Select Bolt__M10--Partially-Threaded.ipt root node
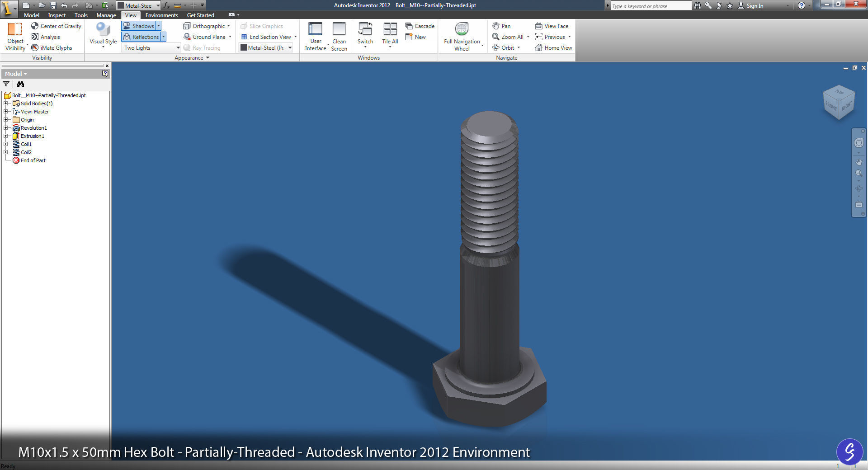 click(45, 95)
